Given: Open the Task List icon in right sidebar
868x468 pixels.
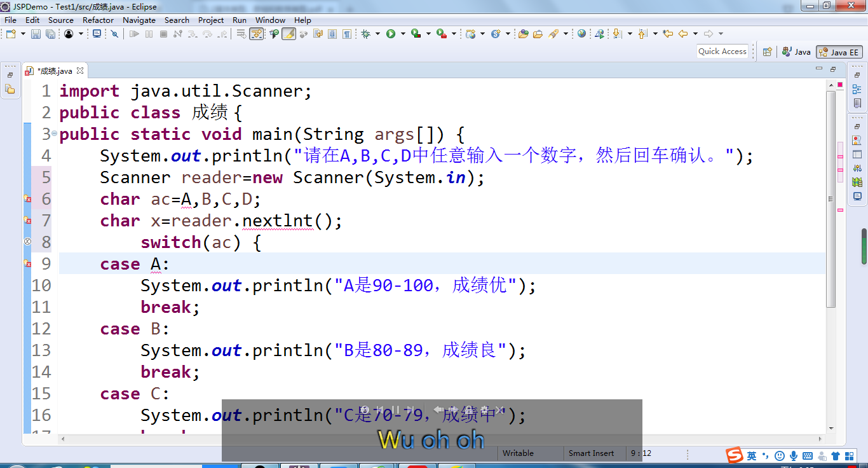Looking at the screenshot, I should coord(857,103).
